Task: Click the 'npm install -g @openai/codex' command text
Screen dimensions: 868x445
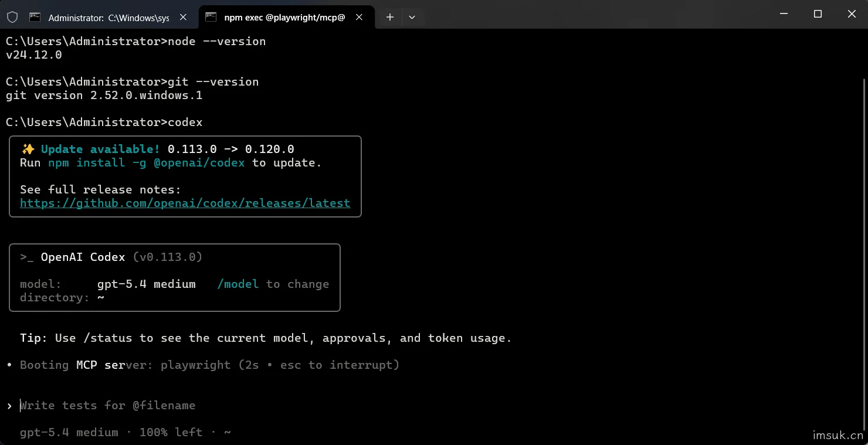Action: (x=147, y=162)
